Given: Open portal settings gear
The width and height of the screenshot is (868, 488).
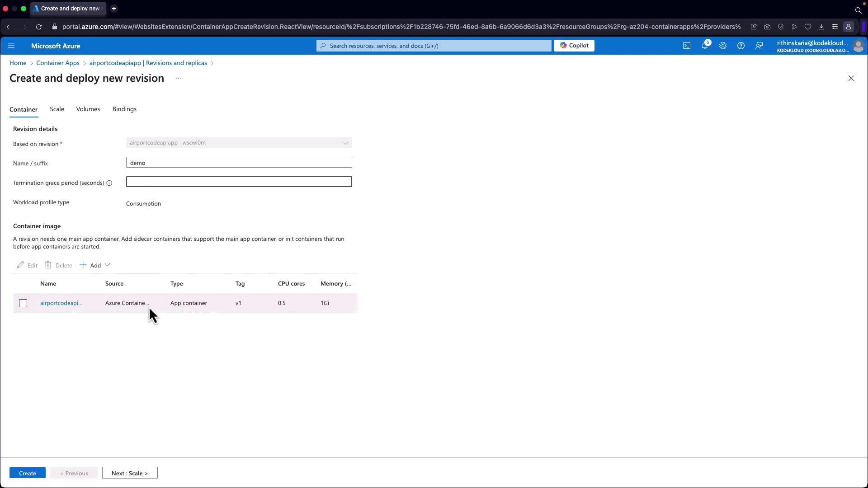Looking at the screenshot, I should [722, 46].
